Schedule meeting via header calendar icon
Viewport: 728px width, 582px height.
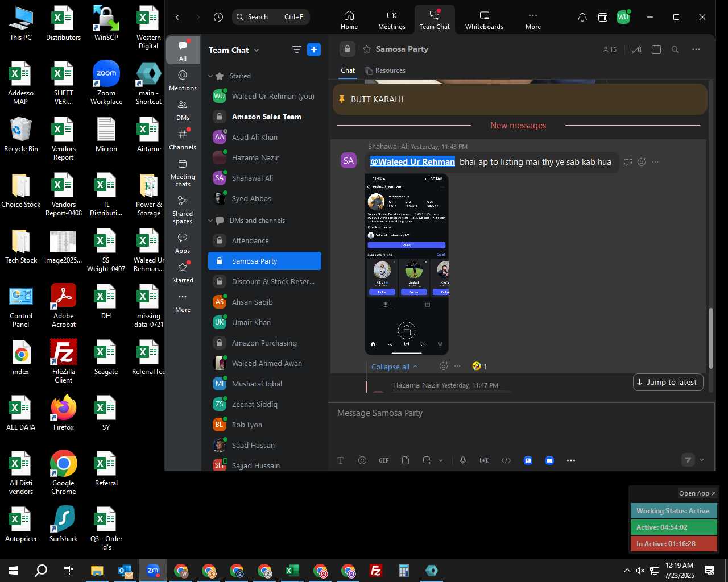(656, 49)
